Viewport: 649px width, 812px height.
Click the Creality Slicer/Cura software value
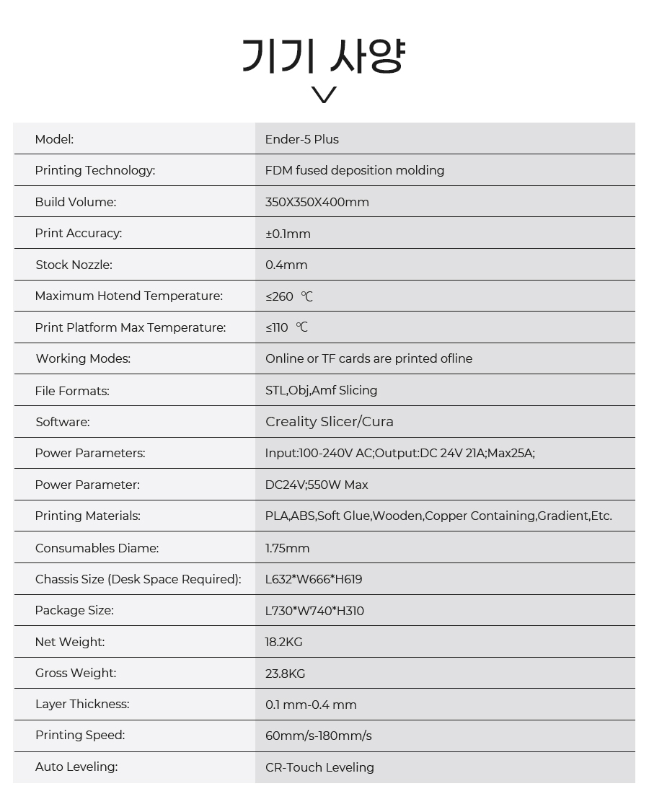330,422
